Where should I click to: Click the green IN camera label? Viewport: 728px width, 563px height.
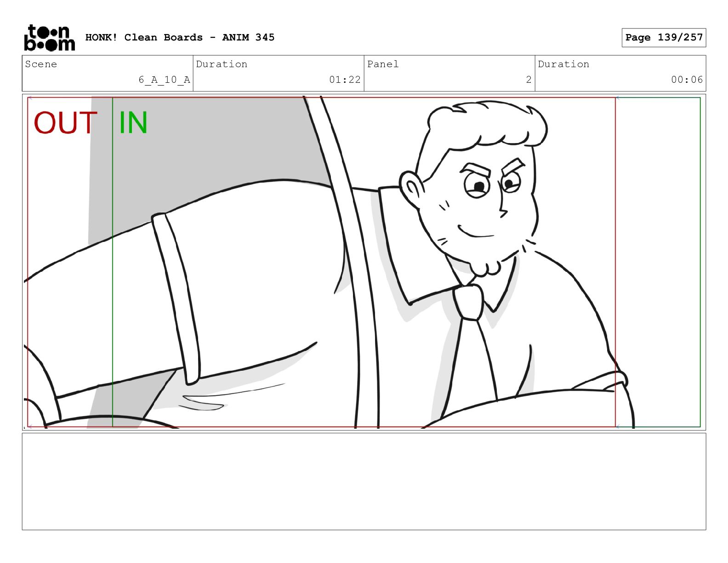(x=133, y=123)
